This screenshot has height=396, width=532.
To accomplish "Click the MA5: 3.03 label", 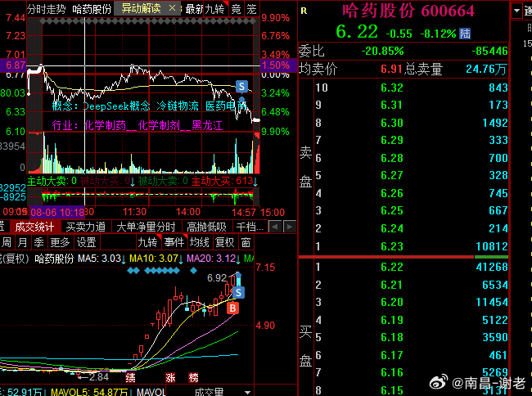I will (x=99, y=259).
